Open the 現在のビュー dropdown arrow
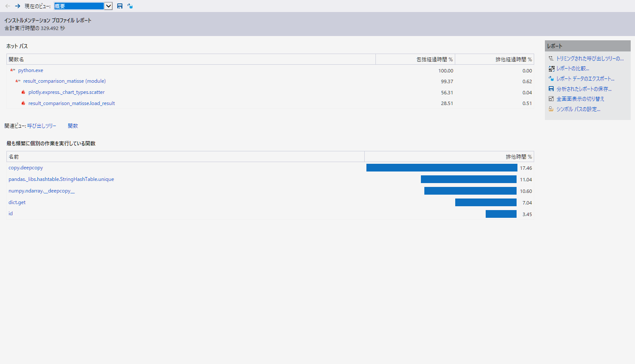 coord(109,6)
